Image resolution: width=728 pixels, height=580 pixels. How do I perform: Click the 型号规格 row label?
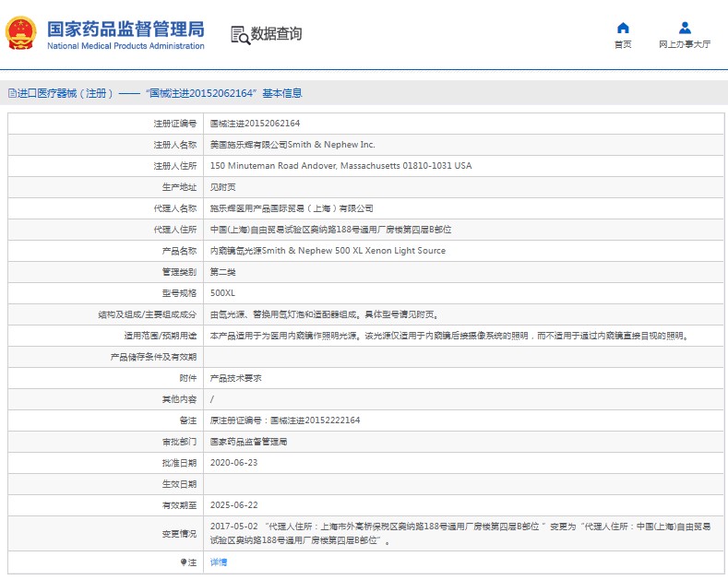(179, 293)
